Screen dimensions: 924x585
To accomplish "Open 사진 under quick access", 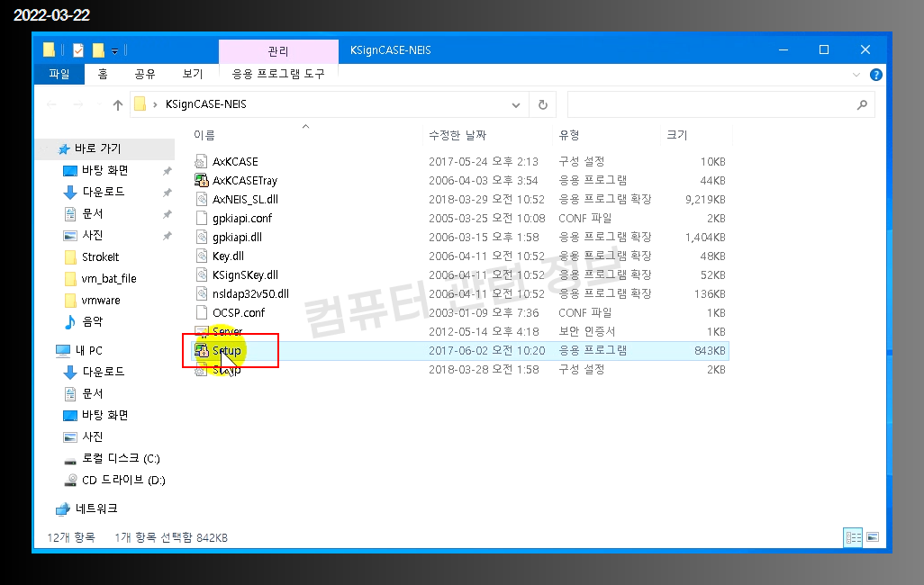I will coord(92,235).
